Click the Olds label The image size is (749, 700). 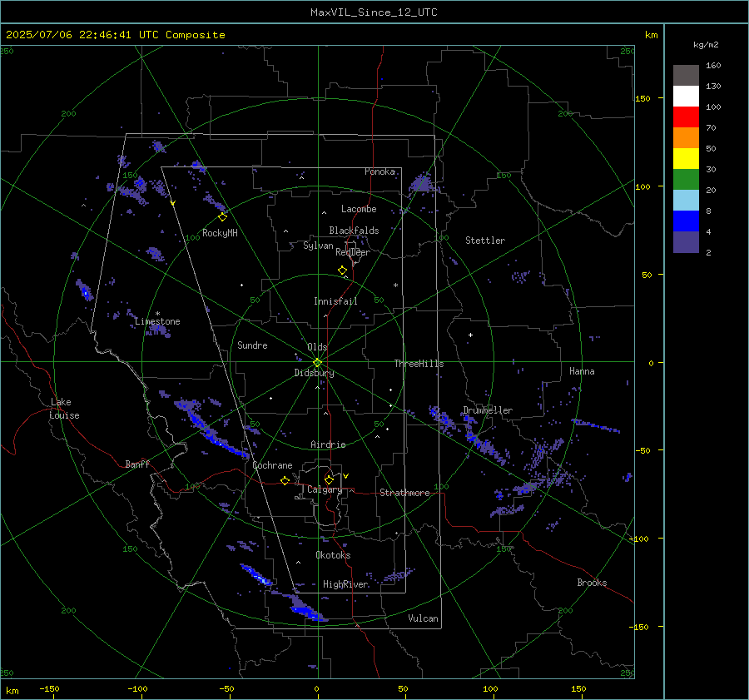(x=317, y=347)
